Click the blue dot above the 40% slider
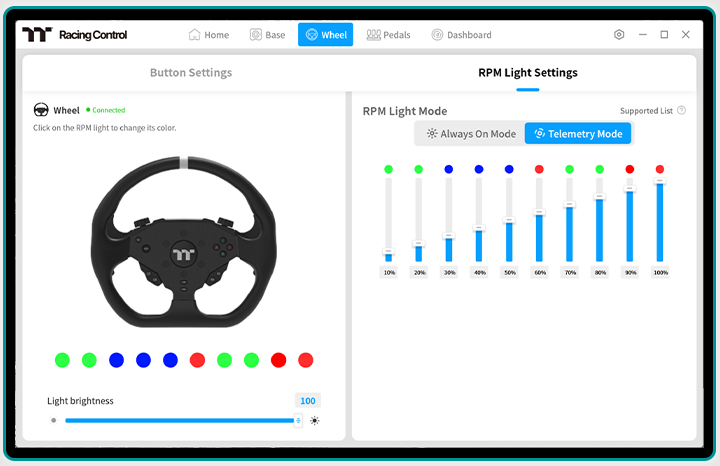This screenshot has width=720, height=466. [x=479, y=169]
